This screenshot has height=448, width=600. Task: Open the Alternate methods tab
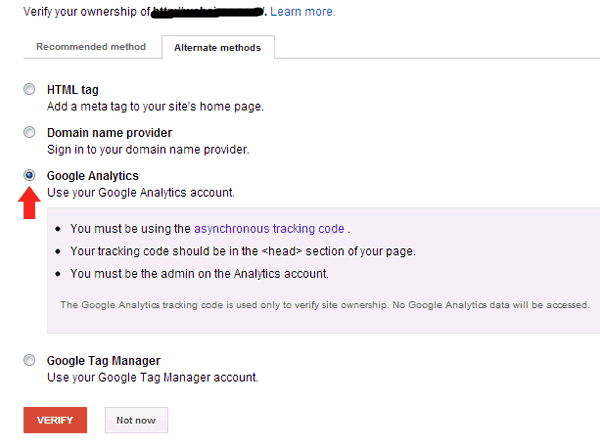218,47
